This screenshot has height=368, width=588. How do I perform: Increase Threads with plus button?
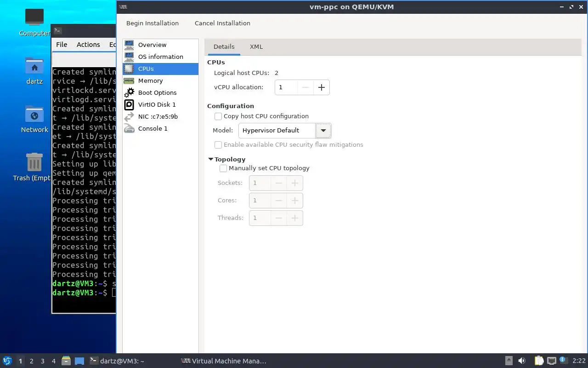tap(294, 218)
